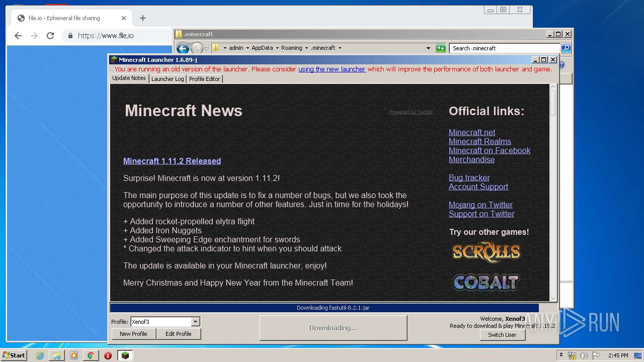Open the Profile Xenof3 dropdown
Viewport: 644px width, 362px height.
tap(165, 322)
